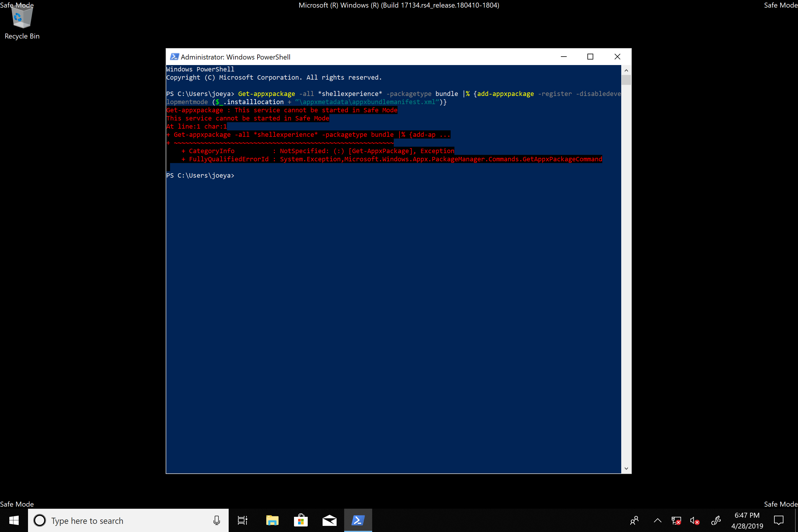Launch Microsoft Store from the taskbar
Screen dimensions: 798x532
pyautogui.click(x=301, y=520)
